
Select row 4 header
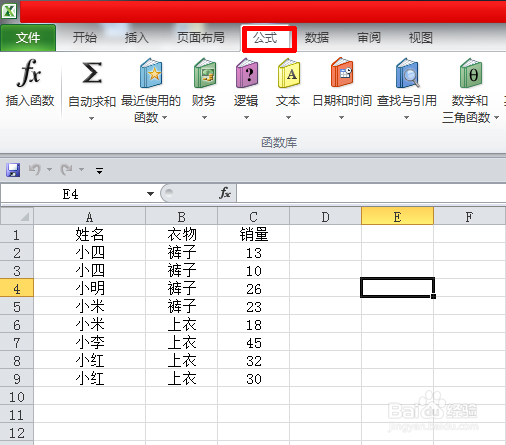point(17,289)
